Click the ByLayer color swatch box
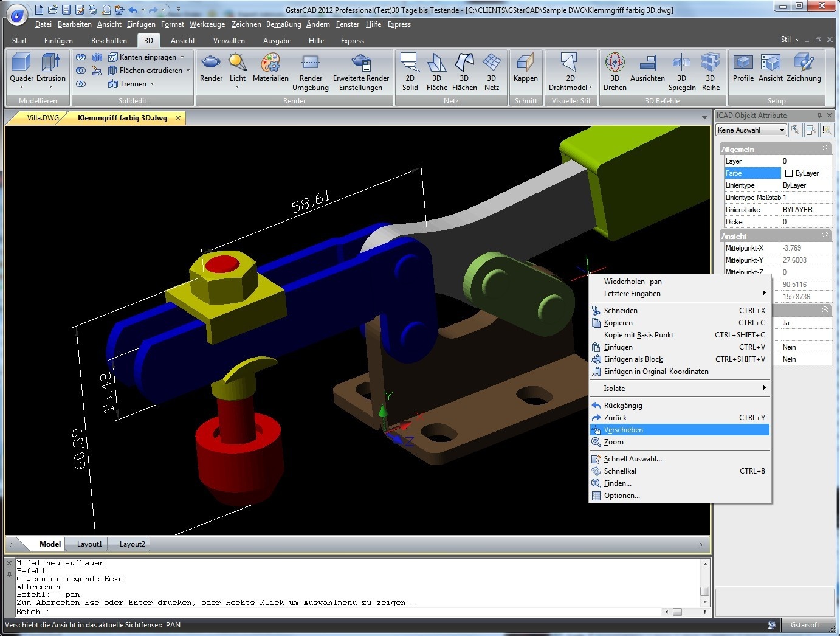The width and height of the screenshot is (840, 636). pos(789,173)
